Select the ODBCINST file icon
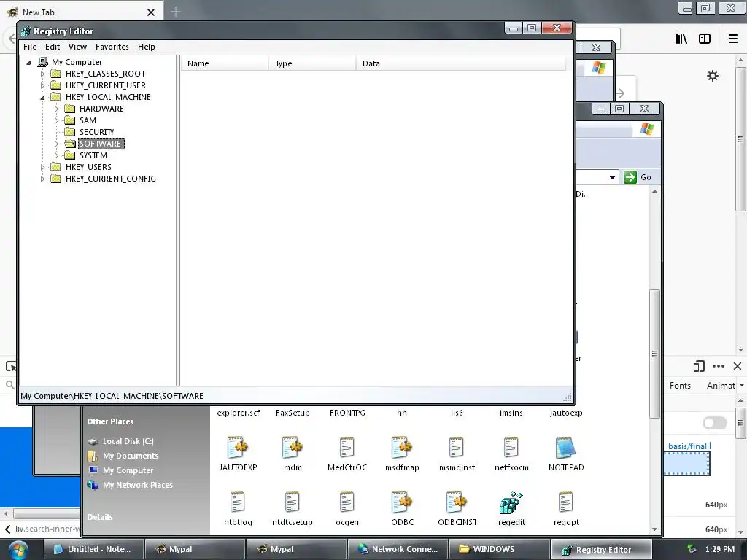The image size is (747, 560). 457,503
